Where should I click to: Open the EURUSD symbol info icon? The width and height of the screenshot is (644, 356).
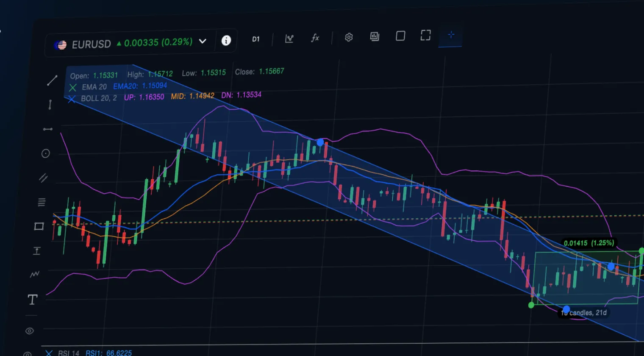click(x=226, y=40)
